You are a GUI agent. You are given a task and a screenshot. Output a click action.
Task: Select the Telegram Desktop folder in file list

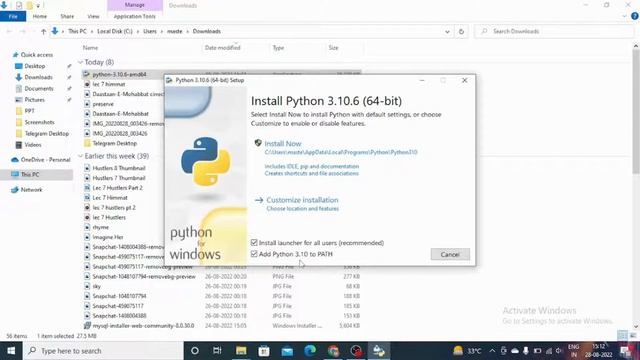114,143
